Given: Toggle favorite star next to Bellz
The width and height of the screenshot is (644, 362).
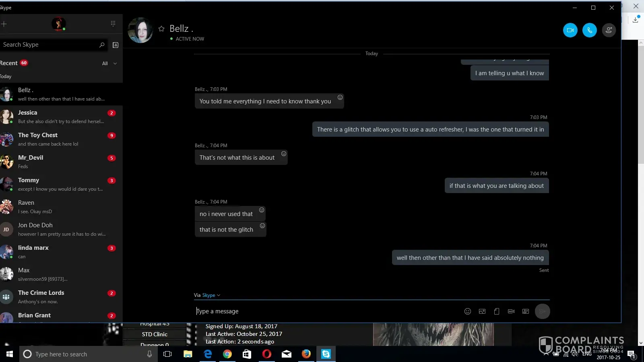Looking at the screenshot, I should click(x=161, y=29).
